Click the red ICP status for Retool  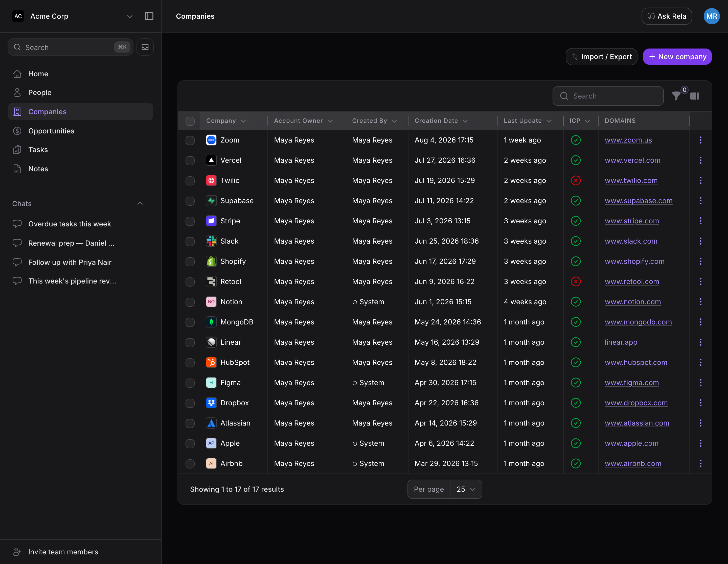[x=576, y=281]
